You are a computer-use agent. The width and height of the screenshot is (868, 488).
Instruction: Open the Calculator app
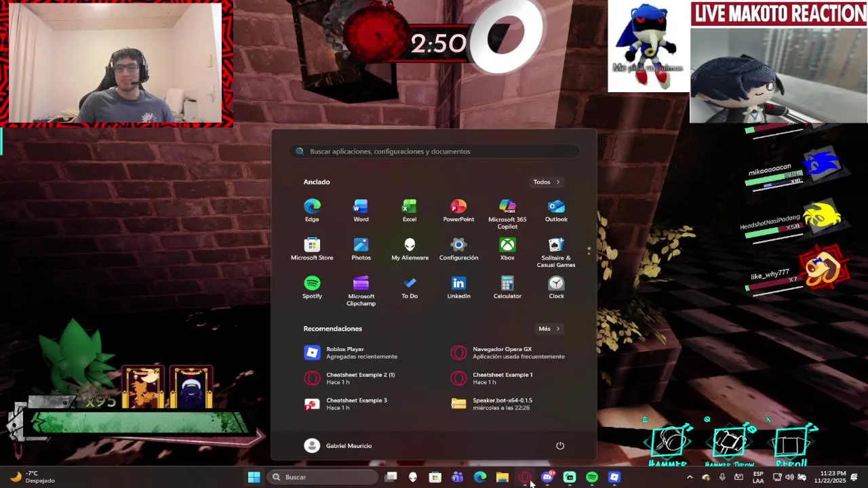pyautogui.click(x=507, y=287)
